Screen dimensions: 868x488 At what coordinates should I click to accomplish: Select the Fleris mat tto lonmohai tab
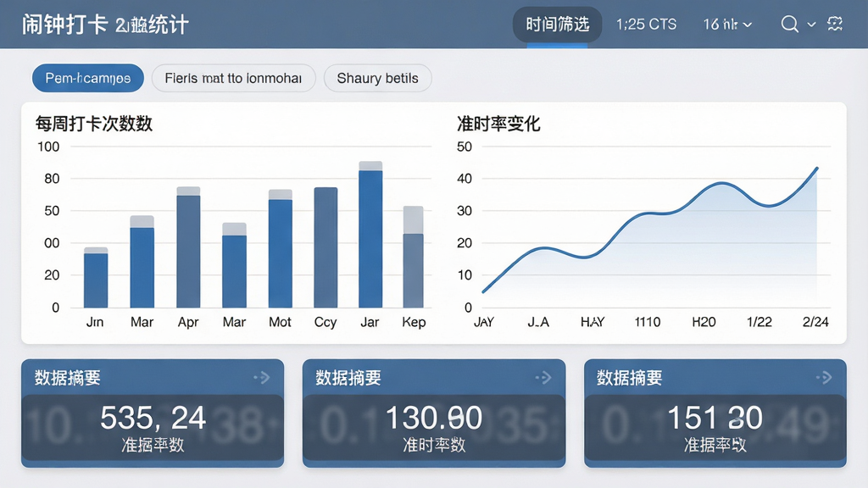233,78
